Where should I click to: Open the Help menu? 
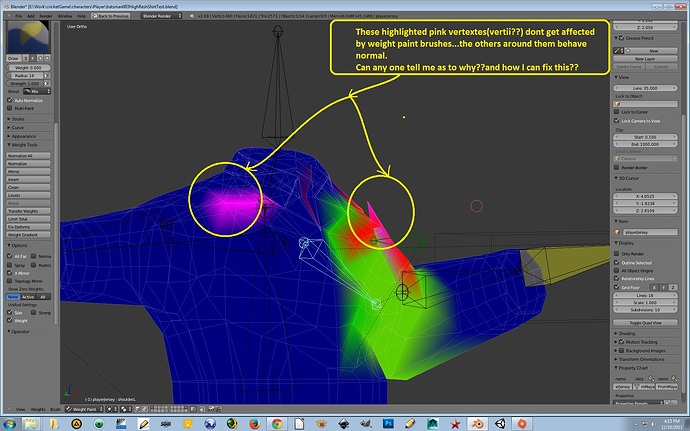pos(81,16)
